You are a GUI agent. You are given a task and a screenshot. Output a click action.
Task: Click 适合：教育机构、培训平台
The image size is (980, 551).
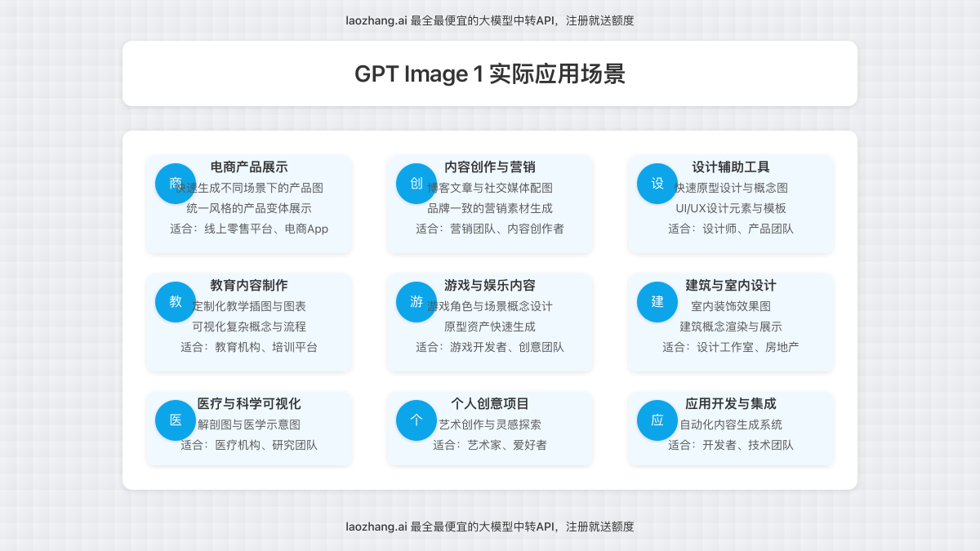(x=249, y=347)
